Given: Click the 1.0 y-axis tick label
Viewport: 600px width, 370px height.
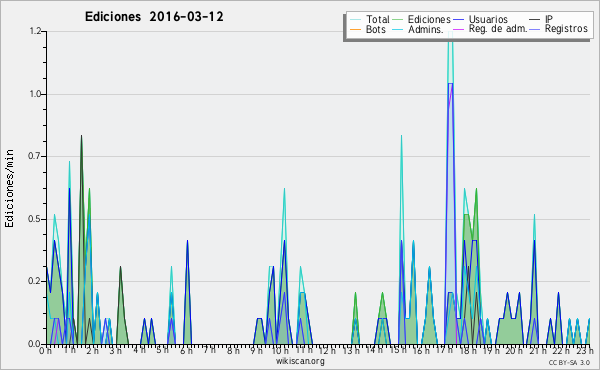Looking at the screenshot, I should coord(36,94).
